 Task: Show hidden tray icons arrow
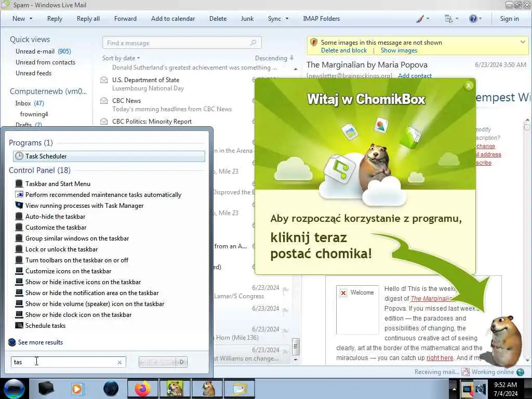[x=454, y=389]
